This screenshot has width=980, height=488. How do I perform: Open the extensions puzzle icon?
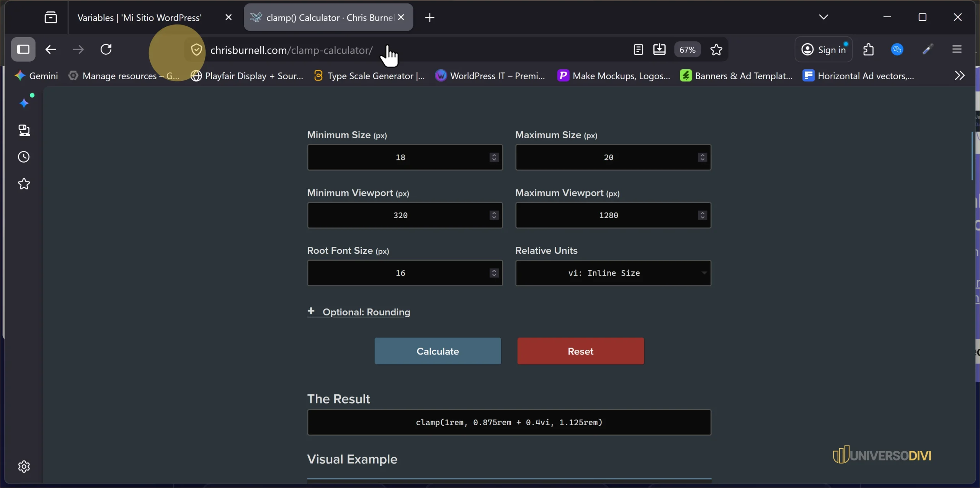(x=869, y=49)
